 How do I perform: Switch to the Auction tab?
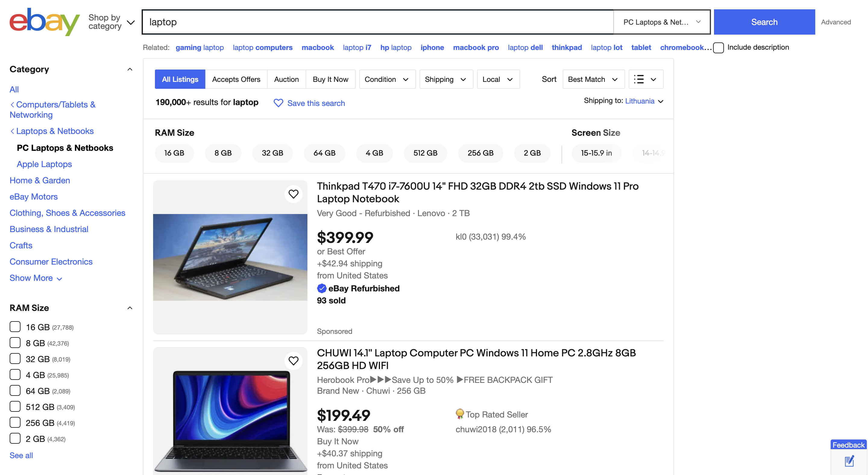pos(286,79)
